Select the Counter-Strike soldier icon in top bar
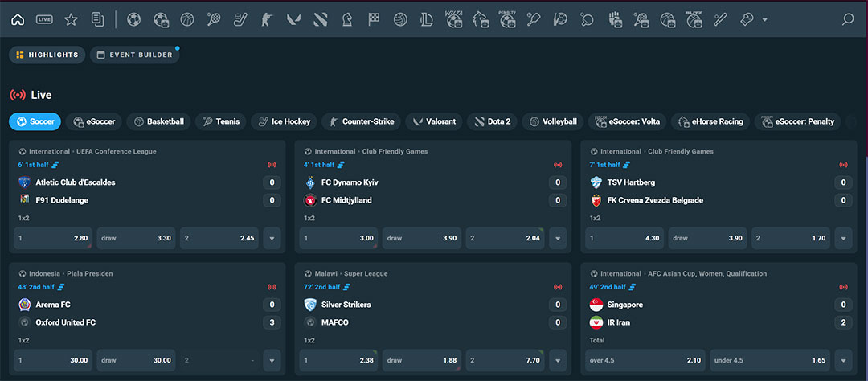The width and height of the screenshot is (868, 381). tap(267, 20)
